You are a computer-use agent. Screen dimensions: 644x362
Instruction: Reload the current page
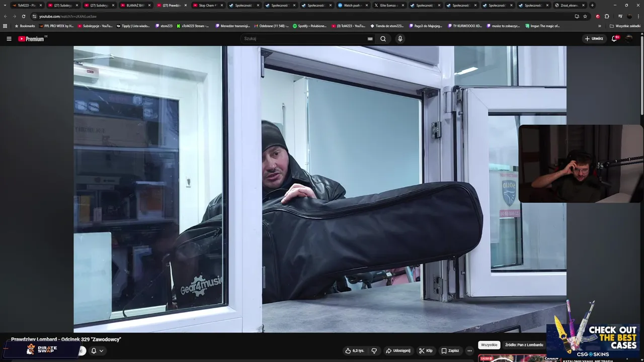coord(23,16)
